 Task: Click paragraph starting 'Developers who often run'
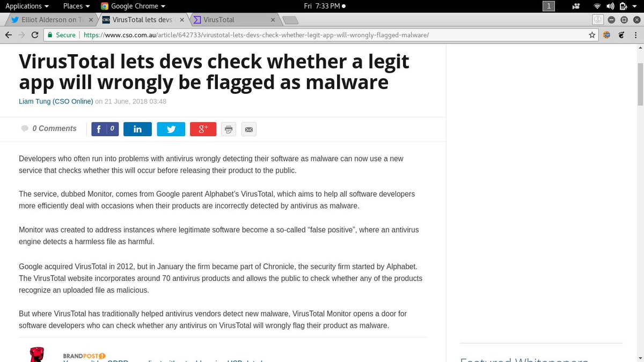211,165
